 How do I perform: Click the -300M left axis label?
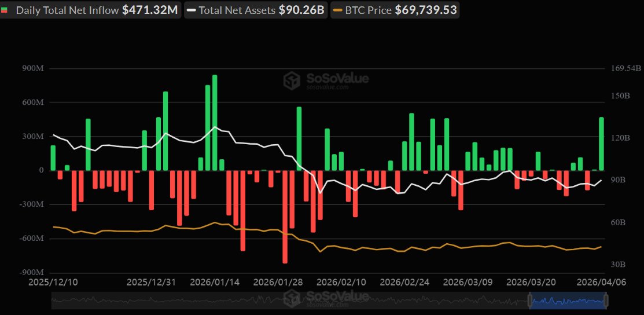pyautogui.click(x=32, y=204)
